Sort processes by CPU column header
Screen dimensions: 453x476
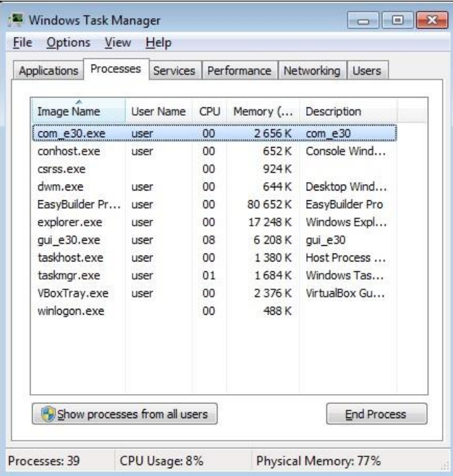tap(209, 111)
